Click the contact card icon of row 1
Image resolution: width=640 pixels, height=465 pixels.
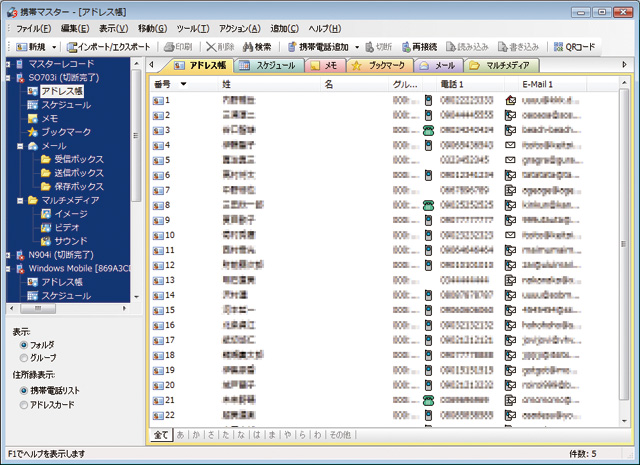(x=158, y=100)
